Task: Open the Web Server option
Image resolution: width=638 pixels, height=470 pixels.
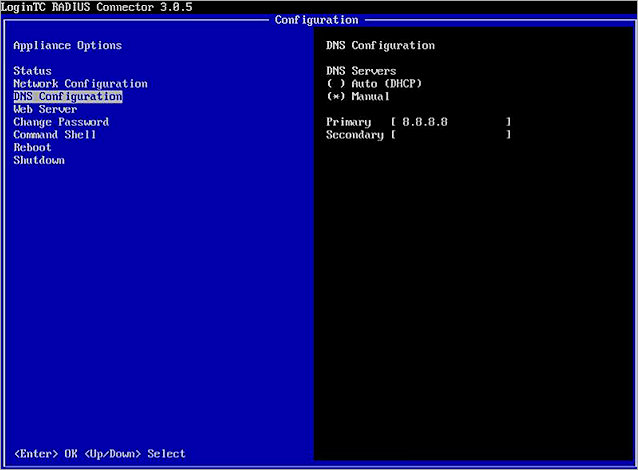Action: 45,109
